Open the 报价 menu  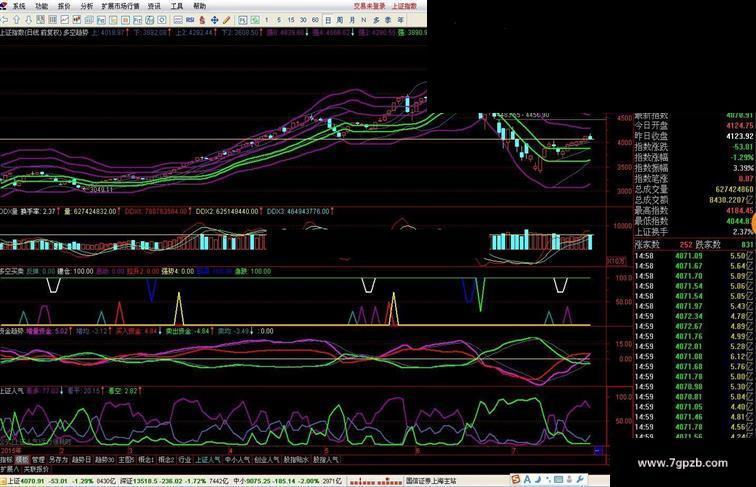point(64,6)
